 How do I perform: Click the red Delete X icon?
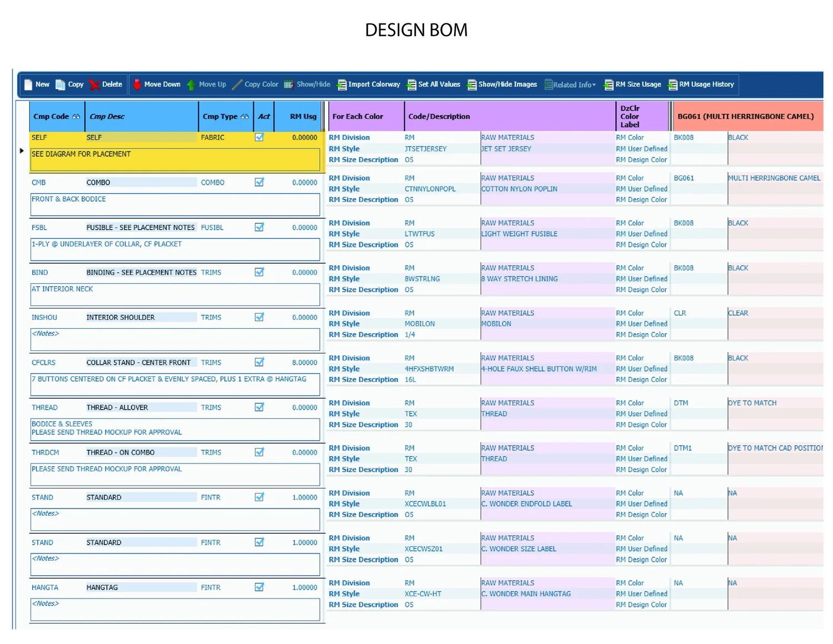pos(94,84)
